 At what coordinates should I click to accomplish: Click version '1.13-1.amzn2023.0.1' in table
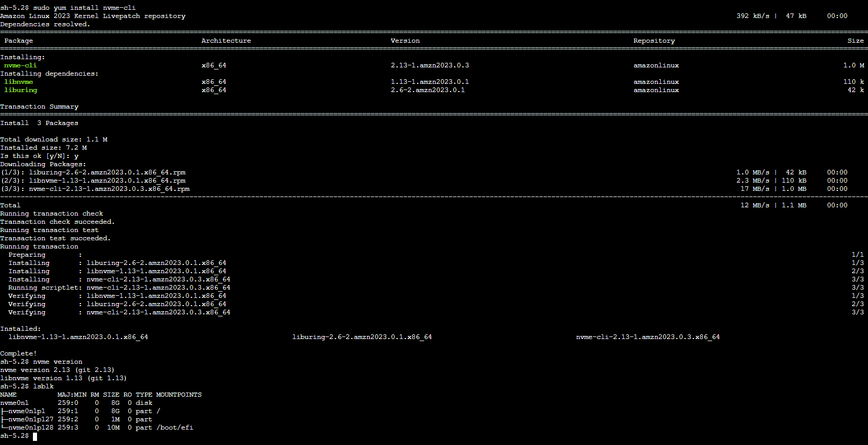pyautogui.click(x=430, y=82)
